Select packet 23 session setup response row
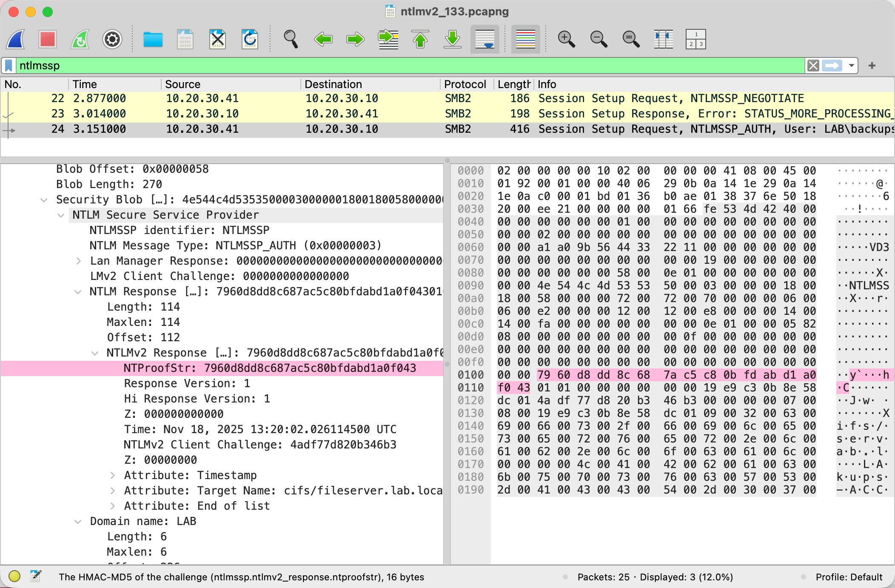 [447, 114]
